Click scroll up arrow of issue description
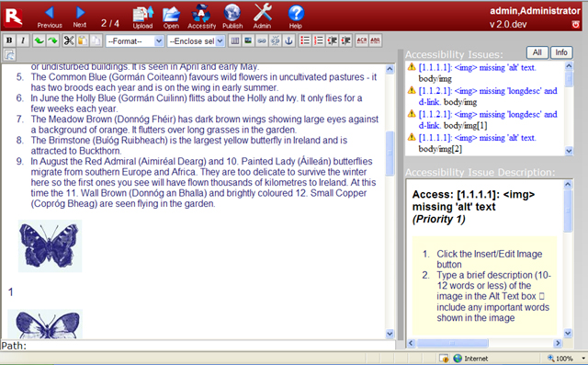 point(568,184)
